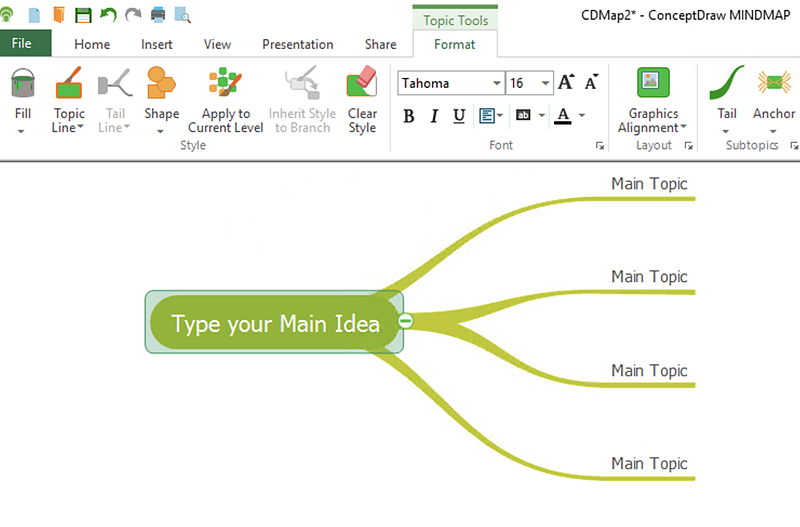This screenshot has width=800, height=527.
Task: Create a new document with the blank page icon
Action: pos(34,15)
